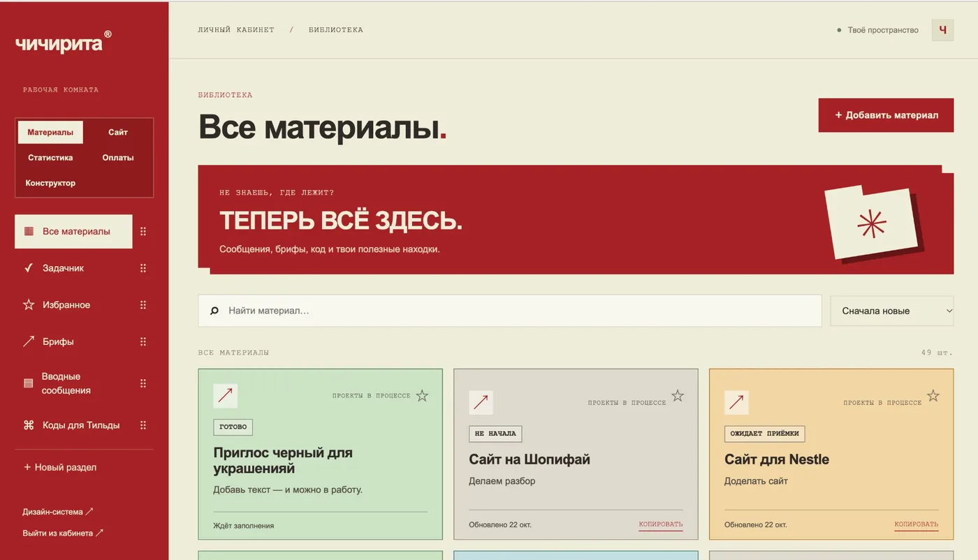Click the search magnifier icon
Image resolution: width=978 pixels, height=560 pixels.
[214, 311]
